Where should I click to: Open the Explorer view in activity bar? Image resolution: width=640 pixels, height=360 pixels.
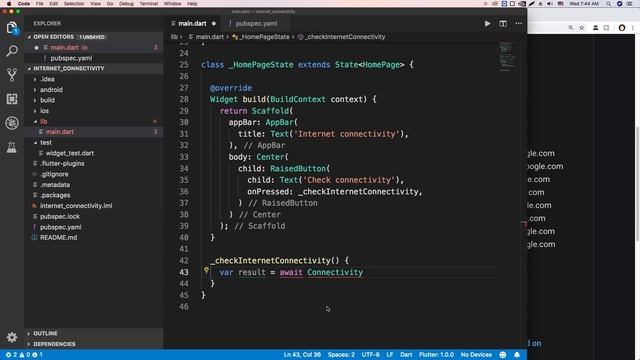click(x=12, y=28)
